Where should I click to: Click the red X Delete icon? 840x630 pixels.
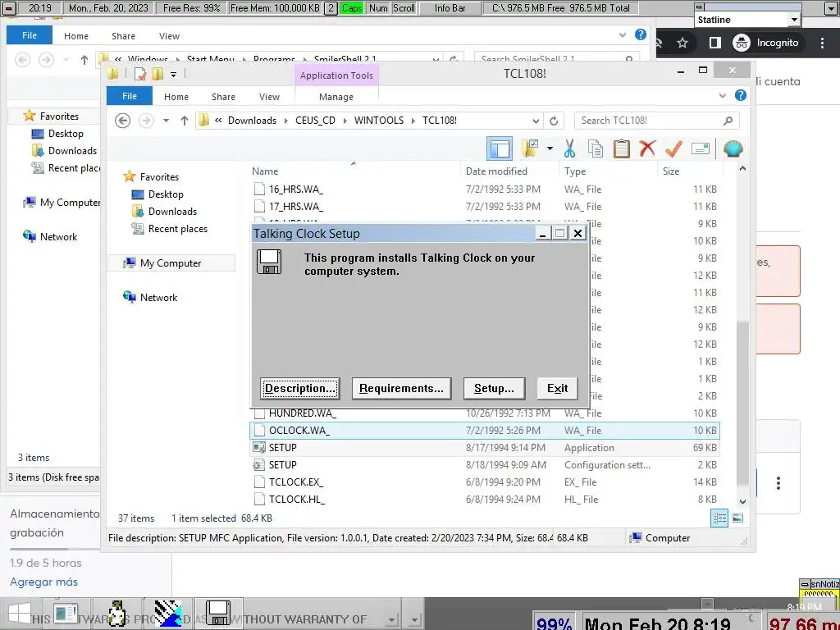[x=647, y=148]
